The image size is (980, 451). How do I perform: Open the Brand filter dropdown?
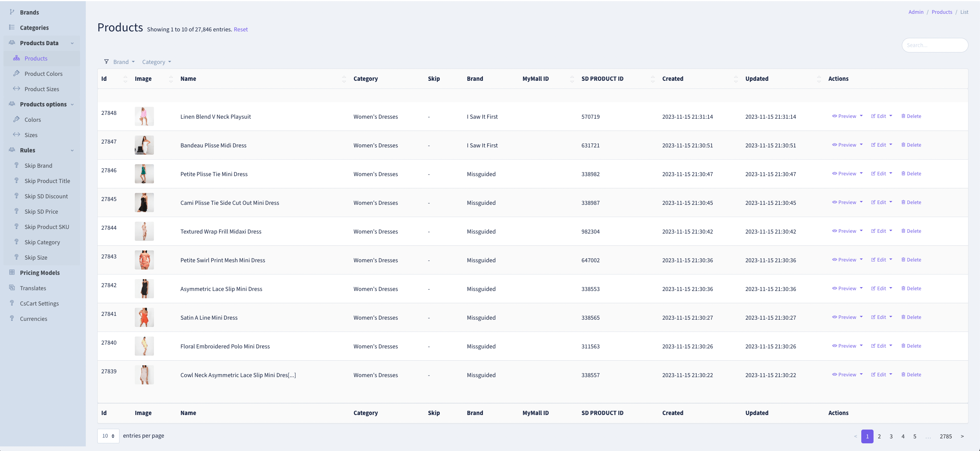[x=124, y=62]
